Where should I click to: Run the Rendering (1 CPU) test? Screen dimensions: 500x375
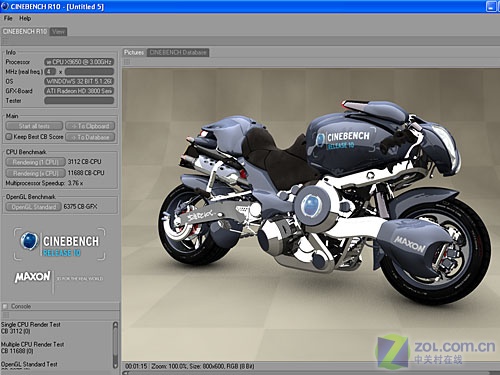[x=35, y=162]
